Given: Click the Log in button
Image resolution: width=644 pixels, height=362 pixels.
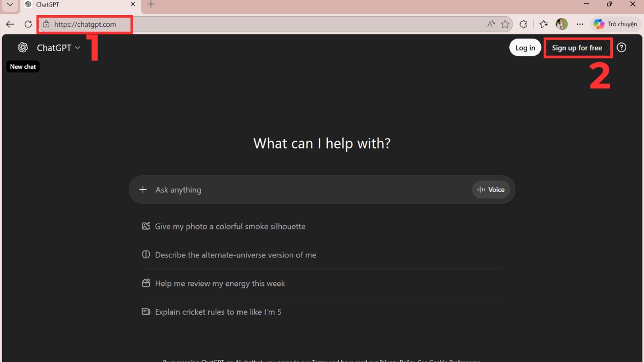Looking at the screenshot, I should point(525,48).
